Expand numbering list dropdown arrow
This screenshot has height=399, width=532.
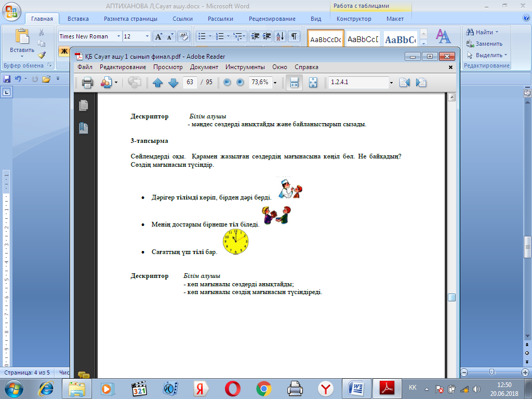pyautogui.click(x=228, y=36)
